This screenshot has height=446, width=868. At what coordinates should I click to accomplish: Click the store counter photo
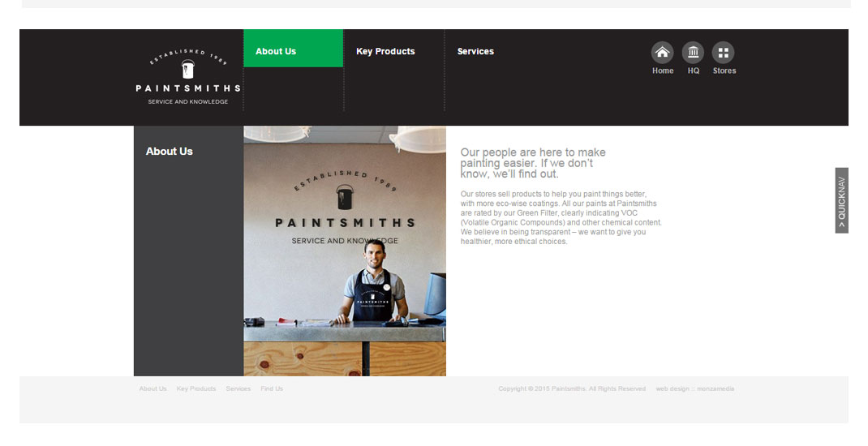click(345, 251)
